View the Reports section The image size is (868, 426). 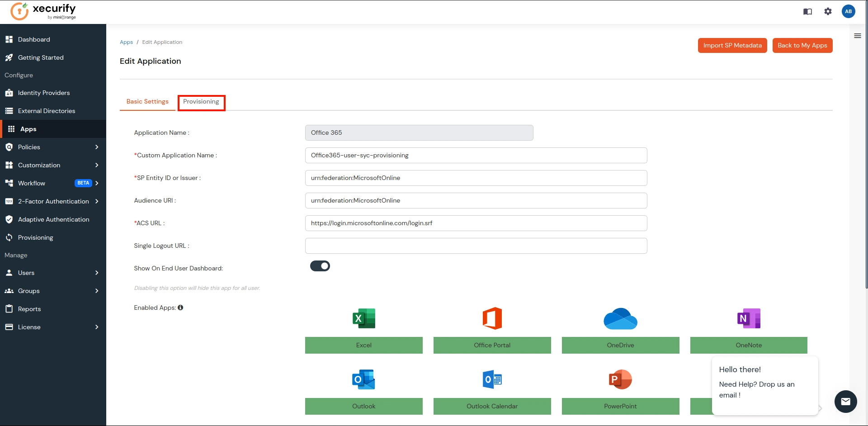[29, 308]
